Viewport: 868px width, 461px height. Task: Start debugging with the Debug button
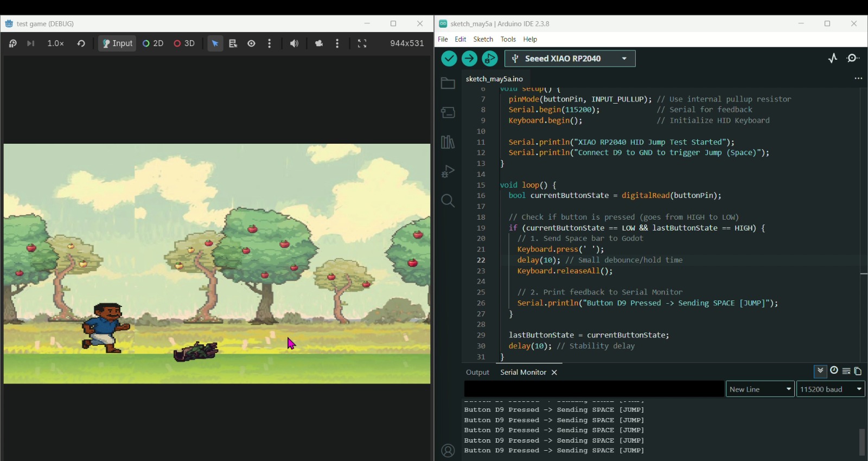click(x=490, y=59)
